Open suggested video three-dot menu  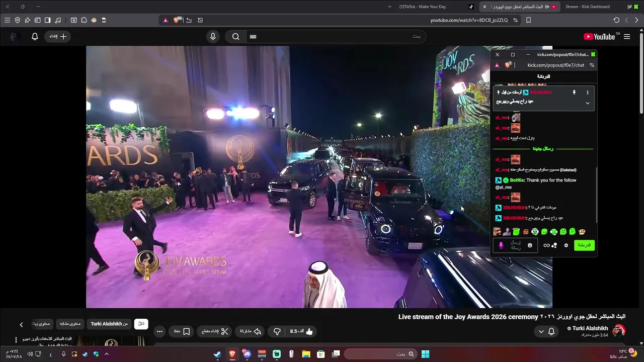16,340
